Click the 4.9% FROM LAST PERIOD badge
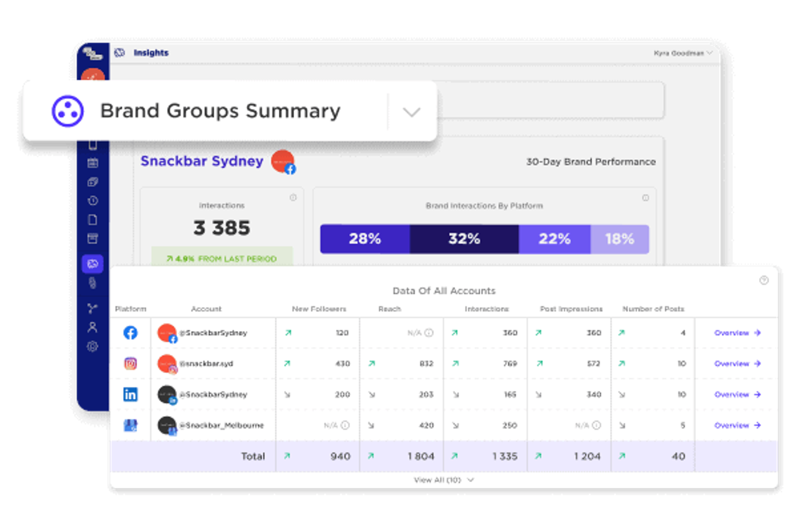The width and height of the screenshot is (798, 532). click(x=222, y=256)
